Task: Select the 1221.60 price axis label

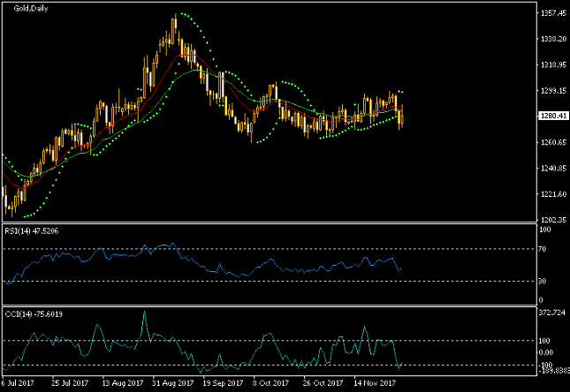Action: point(553,194)
